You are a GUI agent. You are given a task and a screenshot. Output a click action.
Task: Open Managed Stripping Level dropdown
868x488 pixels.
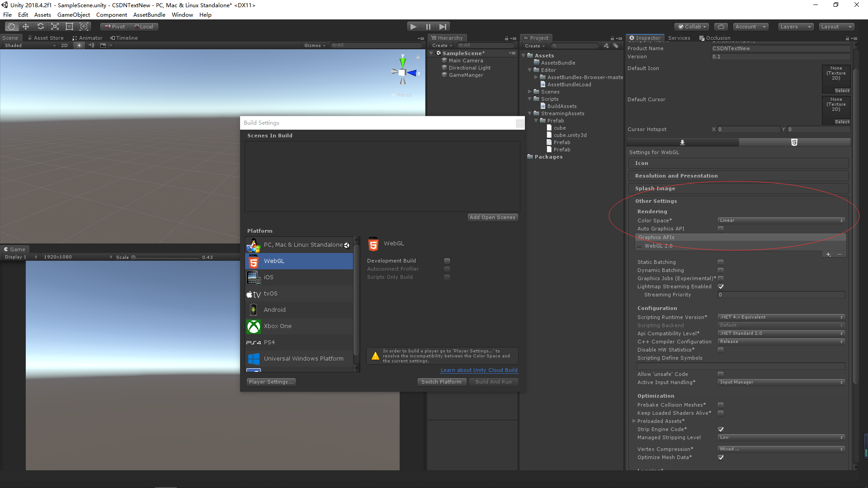pos(781,437)
